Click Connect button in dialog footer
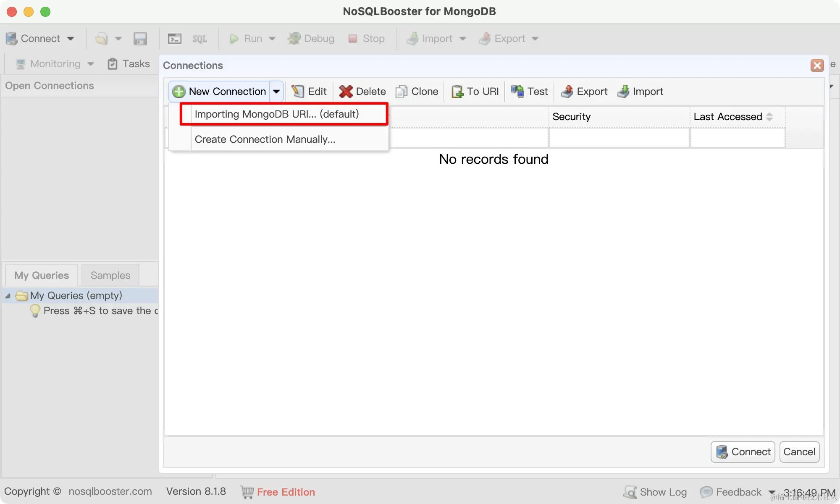 (743, 451)
